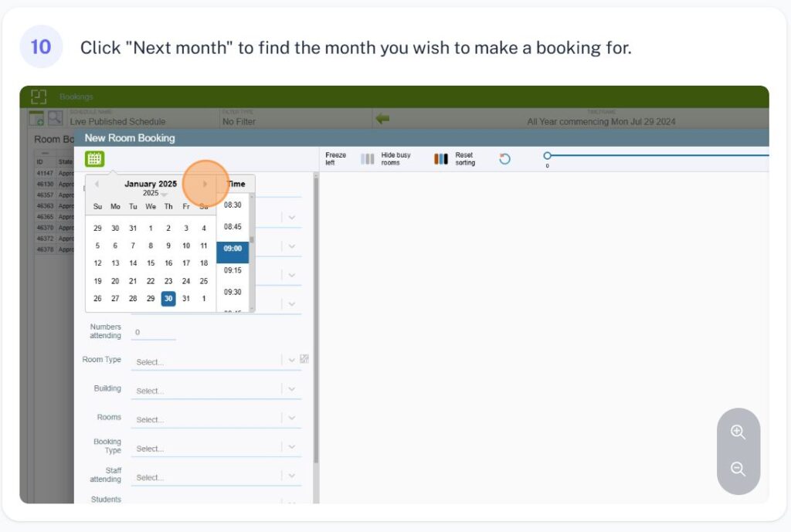This screenshot has width=791, height=532.
Task: Click the new booking calendar-plus icon
Action: click(36, 118)
